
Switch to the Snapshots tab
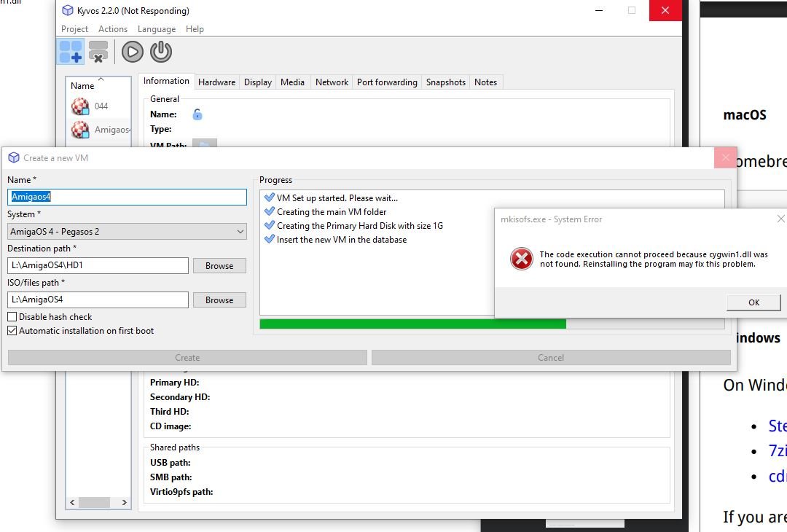pyautogui.click(x=446, y=82)
